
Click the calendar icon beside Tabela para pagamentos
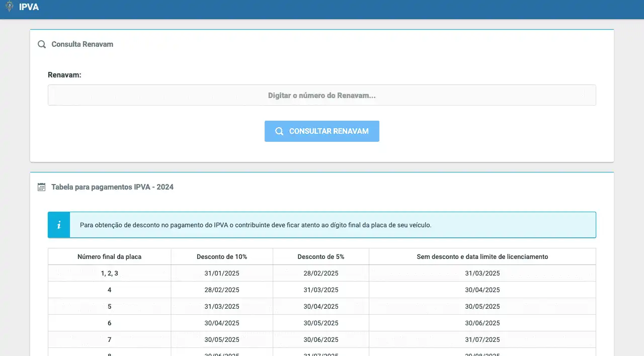[x=42, y=187]
